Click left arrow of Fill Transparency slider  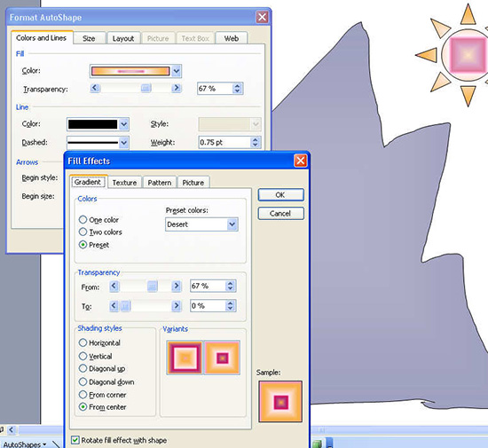95,88
